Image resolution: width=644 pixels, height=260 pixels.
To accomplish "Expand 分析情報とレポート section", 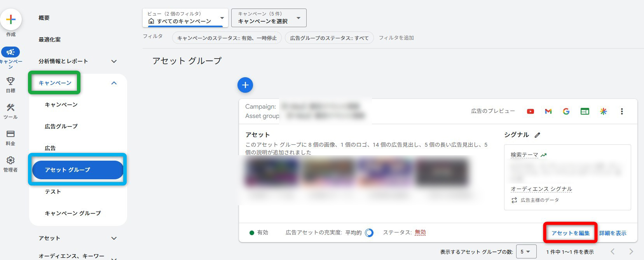I will pos(114,61).
